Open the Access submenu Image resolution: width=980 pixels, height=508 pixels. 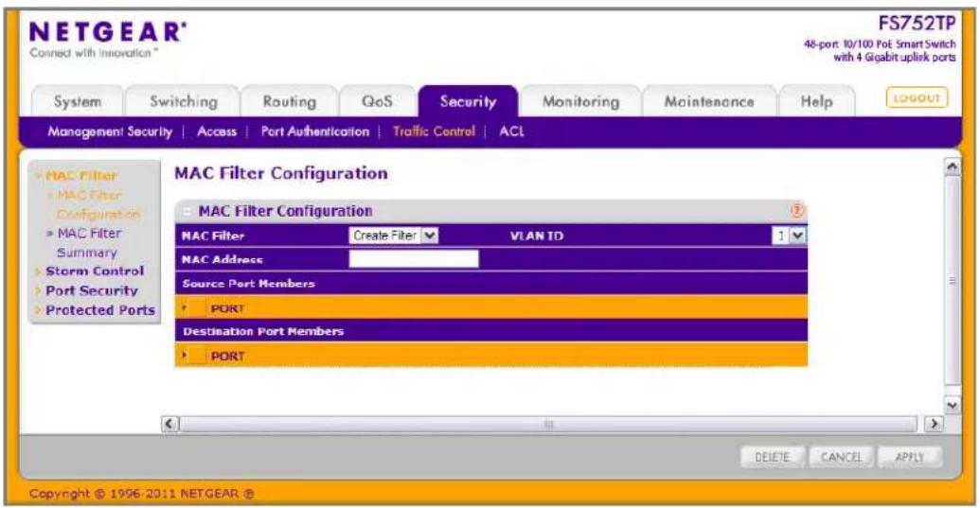point(217,131)
